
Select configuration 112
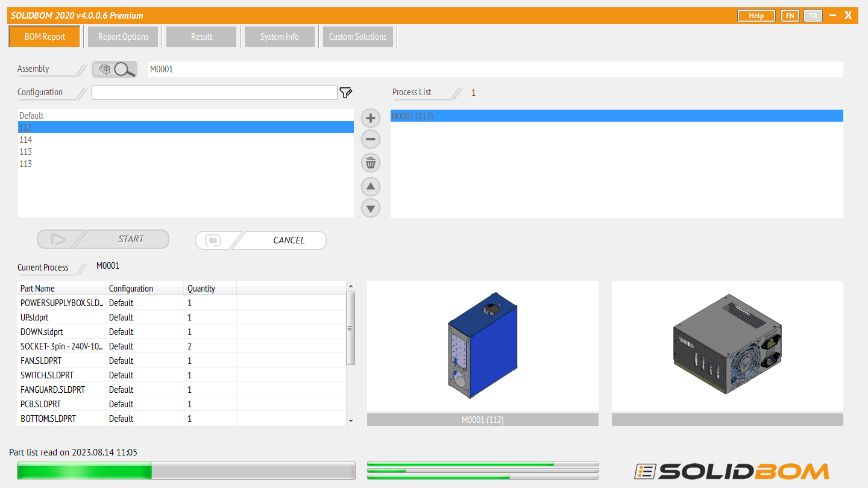coord(186,127)
